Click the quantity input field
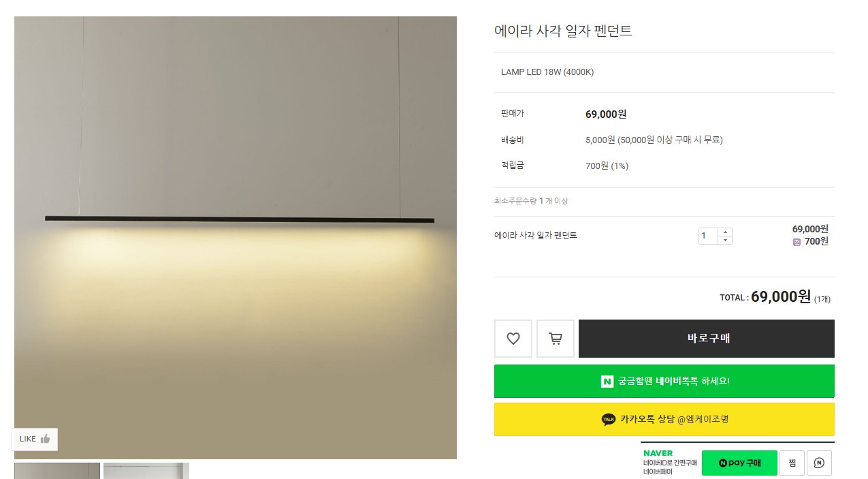The image size is (868, 479). (x=708, y=236)
